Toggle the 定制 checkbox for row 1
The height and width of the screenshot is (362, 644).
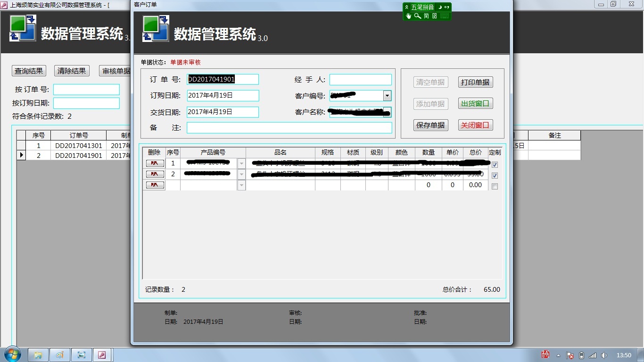coord(495,165)
